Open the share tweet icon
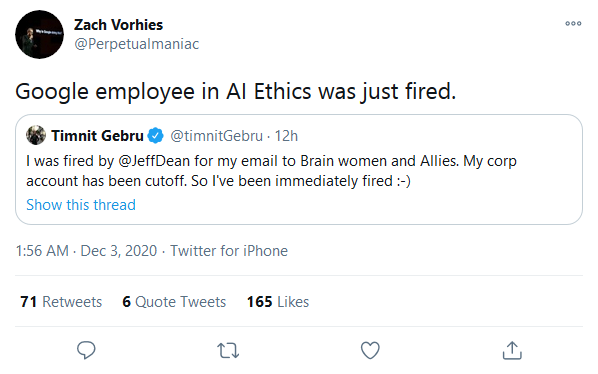Viewport: 598px width, 374px height. [512, 350]
